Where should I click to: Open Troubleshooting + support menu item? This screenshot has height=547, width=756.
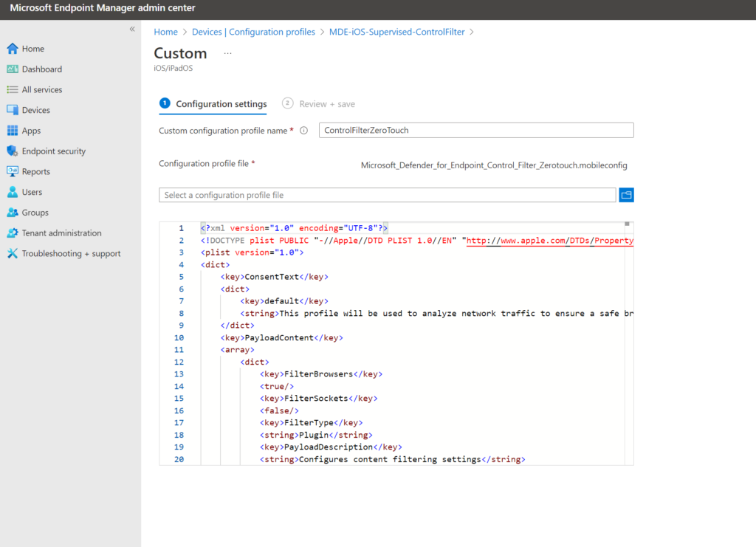click(71, 253)
